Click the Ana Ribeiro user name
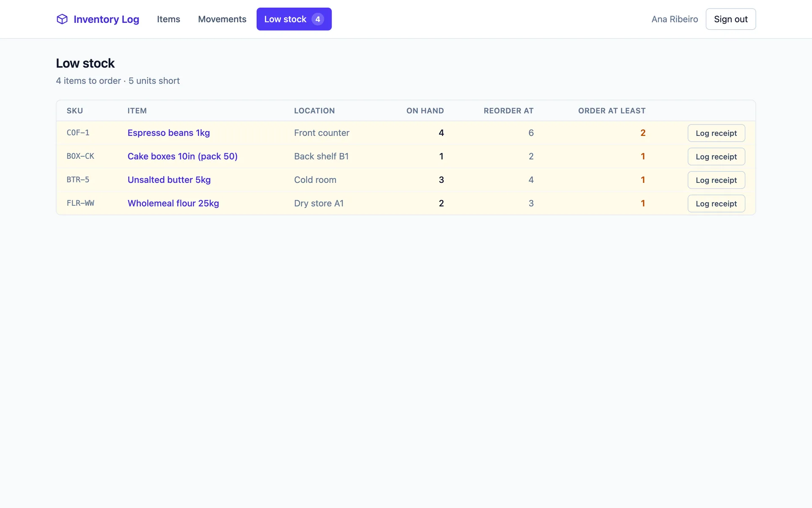Screen dimensions: 812x508 pos(675,19)
